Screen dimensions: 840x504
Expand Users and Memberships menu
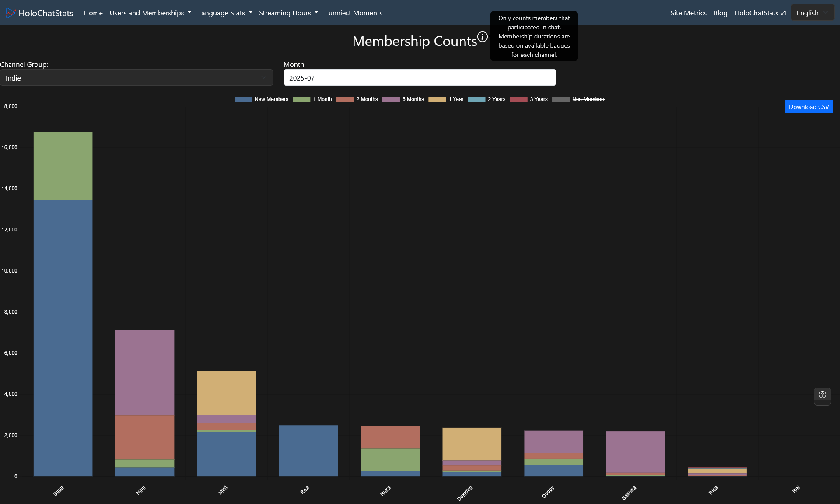pyautogui.click(x=150, y=13)
